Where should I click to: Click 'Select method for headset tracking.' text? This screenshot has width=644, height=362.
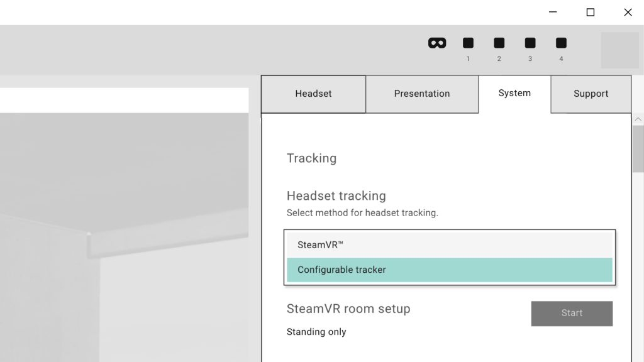362,213
